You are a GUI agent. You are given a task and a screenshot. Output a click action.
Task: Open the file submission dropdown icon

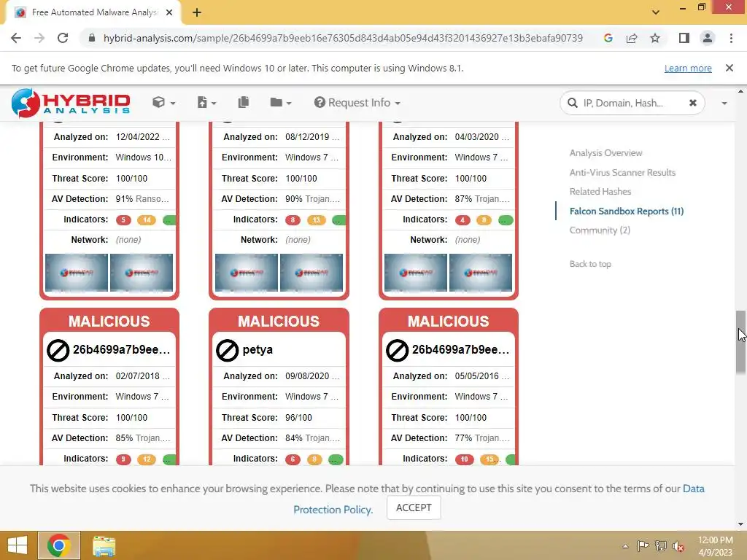[x=206, y=102]
